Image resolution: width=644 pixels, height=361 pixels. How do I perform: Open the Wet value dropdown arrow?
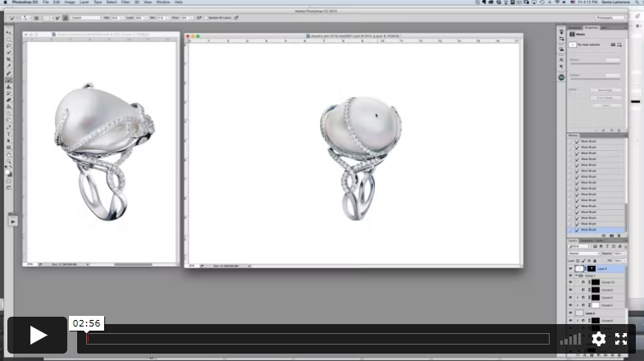pos(122,18)
